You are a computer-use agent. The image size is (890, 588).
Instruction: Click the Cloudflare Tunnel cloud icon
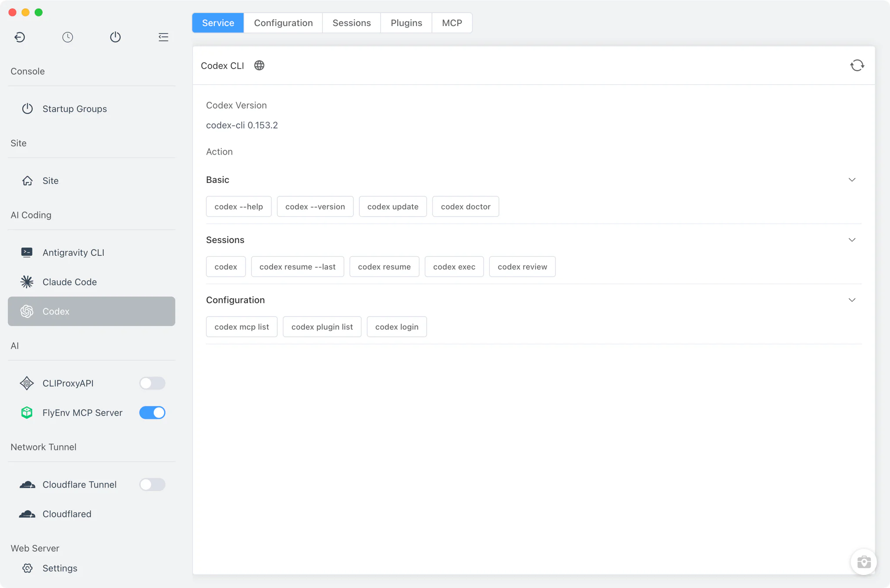point(27,485)
